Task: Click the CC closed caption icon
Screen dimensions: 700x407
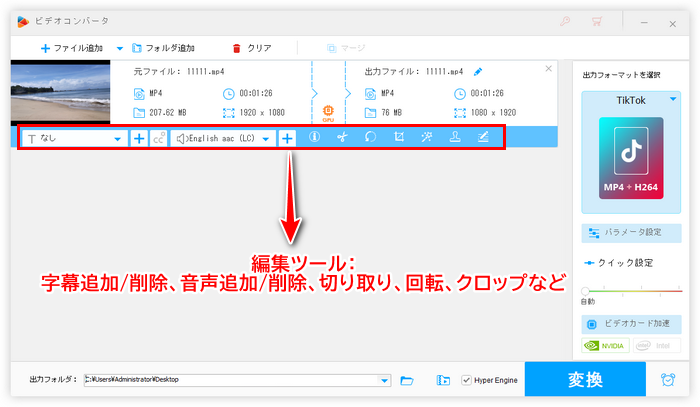Action: (x=158, y=138)
